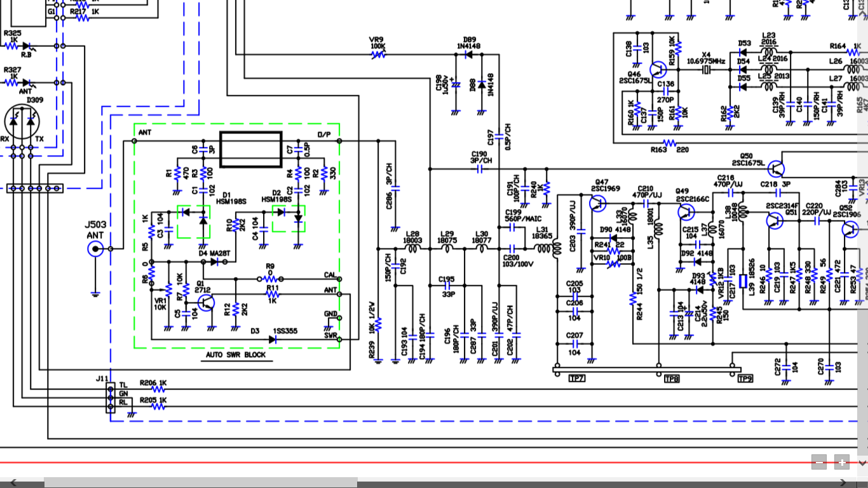Click the zoom in plus button
The image size is (868, 488).
(842, 462)
